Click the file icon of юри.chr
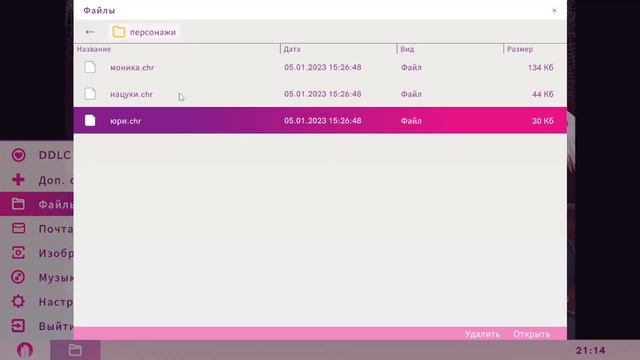Screen dimensions: 640x360 [x=90, y=120]
